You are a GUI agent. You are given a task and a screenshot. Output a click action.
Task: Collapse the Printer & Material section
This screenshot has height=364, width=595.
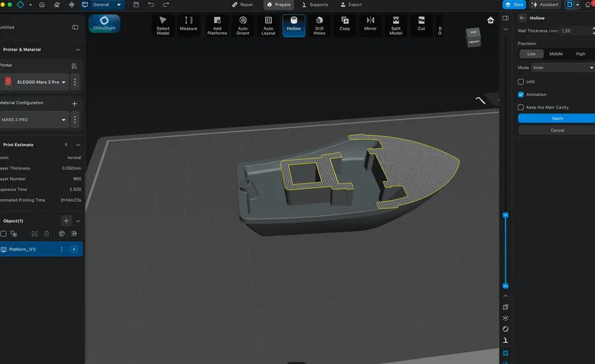pyautogui.click(x=78, y=50)
